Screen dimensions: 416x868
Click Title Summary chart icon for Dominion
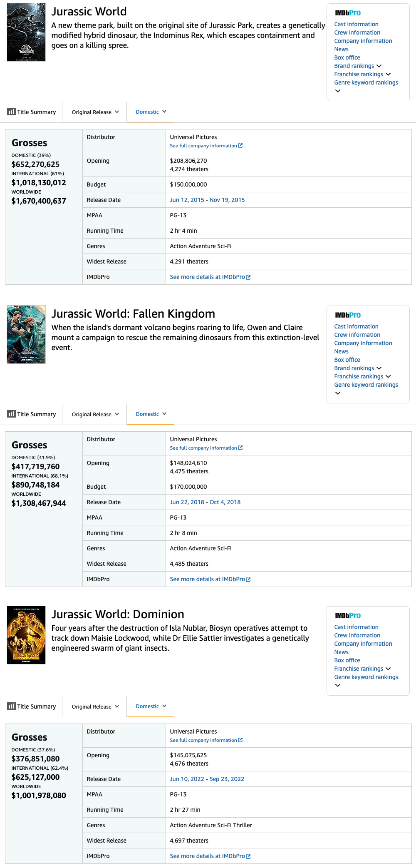point(11,706)
